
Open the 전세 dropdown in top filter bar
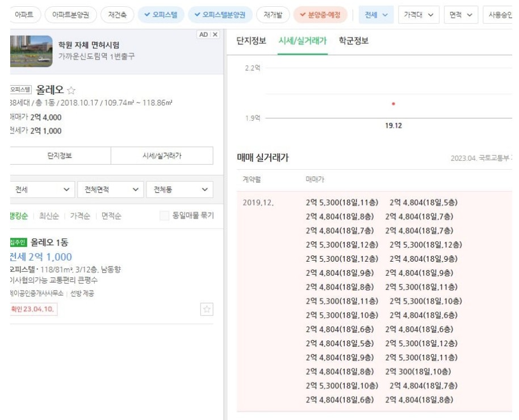click(376, 15)
